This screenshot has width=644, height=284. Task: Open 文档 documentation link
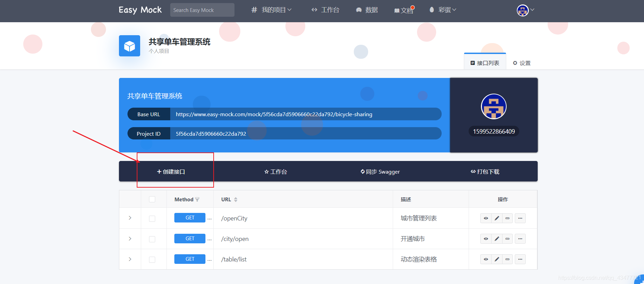click(x=404, y=10)
